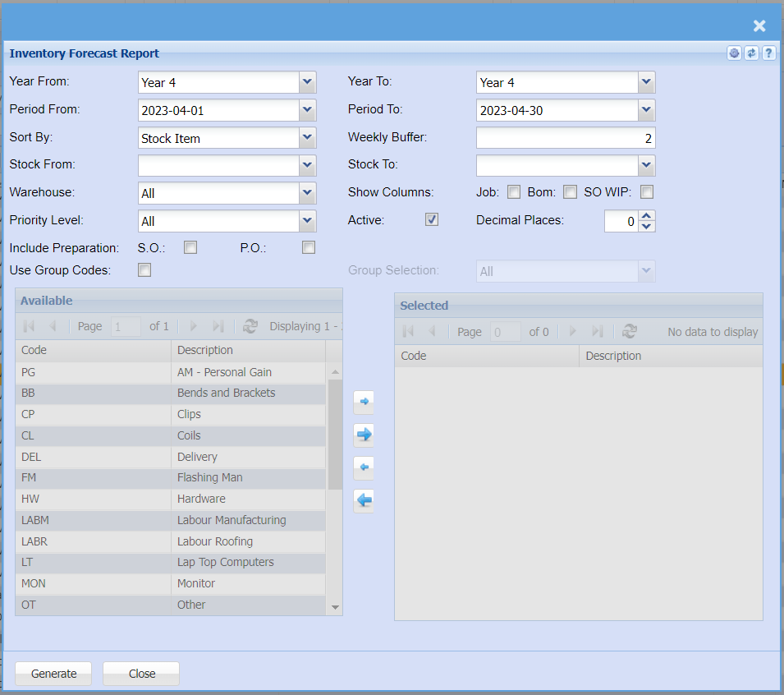Click the Close button
Screen dimensions: 784x695
(x=141, y=674)
